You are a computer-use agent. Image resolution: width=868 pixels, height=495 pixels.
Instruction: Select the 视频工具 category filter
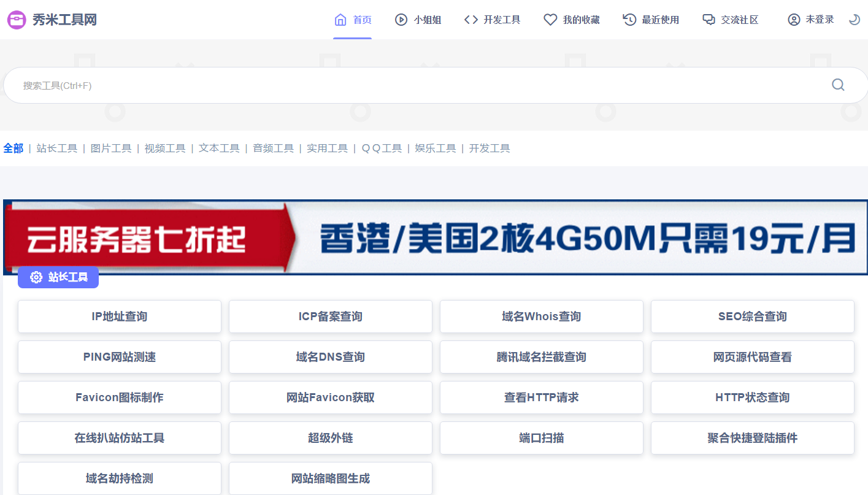[165, 148]
